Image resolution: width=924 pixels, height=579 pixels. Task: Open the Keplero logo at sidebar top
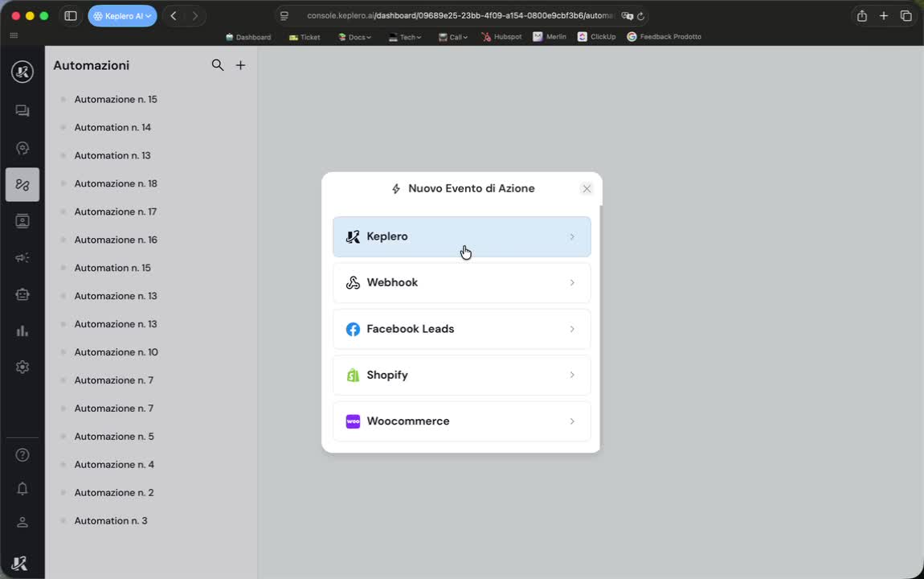(22, 72)
